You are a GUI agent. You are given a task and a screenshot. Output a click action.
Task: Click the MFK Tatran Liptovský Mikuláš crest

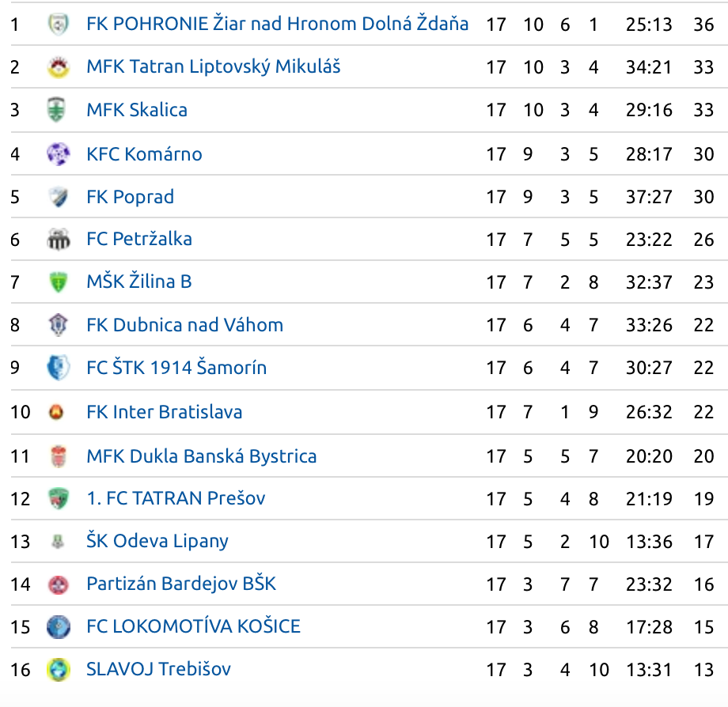(59, 66)
